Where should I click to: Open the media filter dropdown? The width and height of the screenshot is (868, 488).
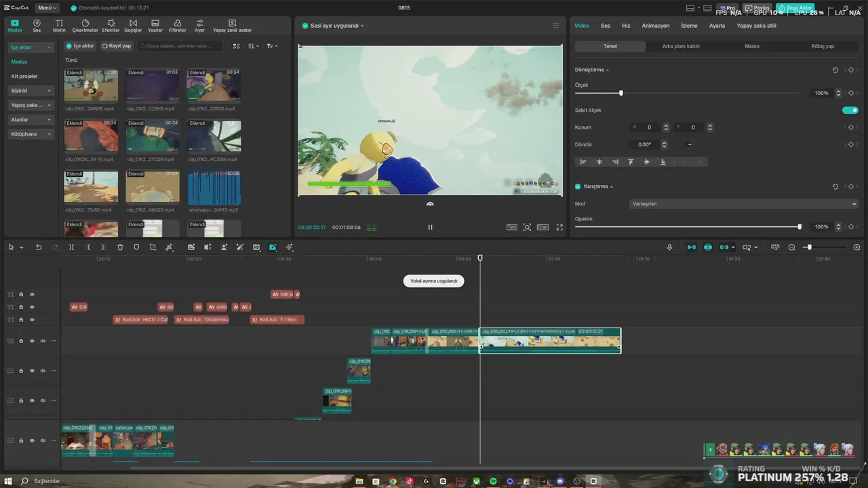(271, 46)
